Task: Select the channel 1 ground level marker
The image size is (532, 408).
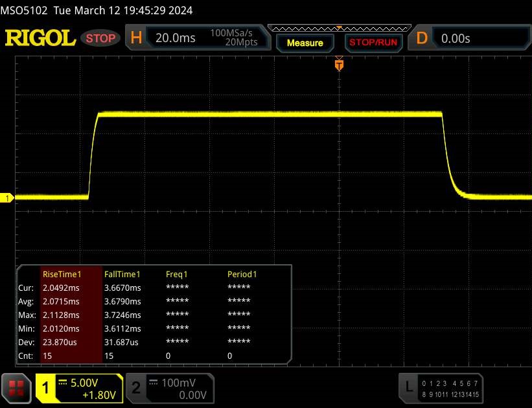Action: (6, 198)
